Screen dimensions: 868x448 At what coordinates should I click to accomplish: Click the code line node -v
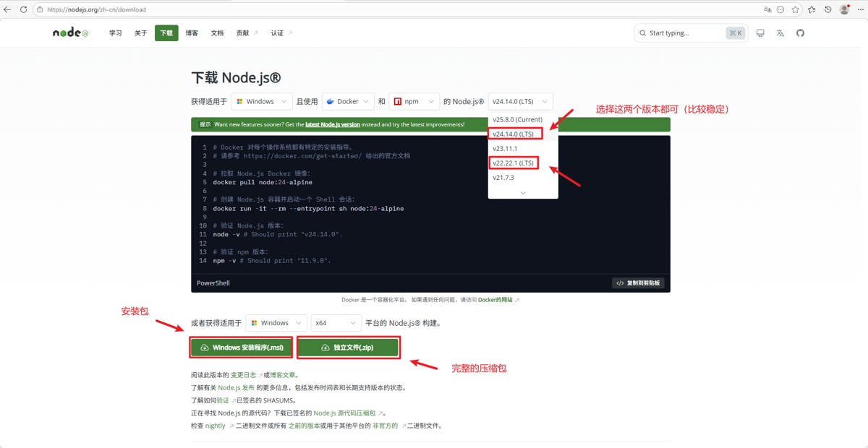click(278, 234)
